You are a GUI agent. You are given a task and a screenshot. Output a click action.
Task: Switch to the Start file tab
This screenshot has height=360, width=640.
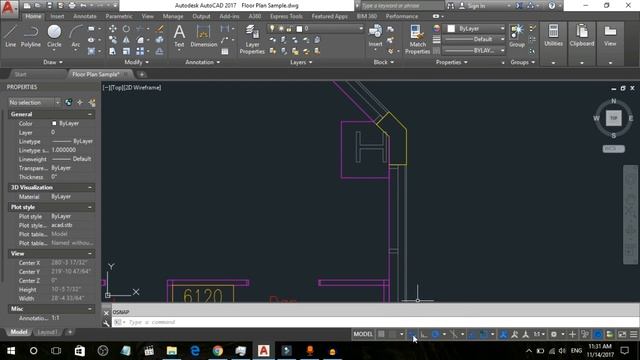click(20, 74)
